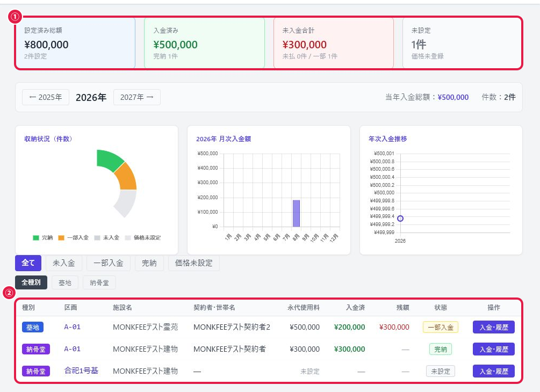Toggle 完納 legend item in donut chart
Image resolution: width=540 pixels, height=392 pixels.
coord(42,237)
